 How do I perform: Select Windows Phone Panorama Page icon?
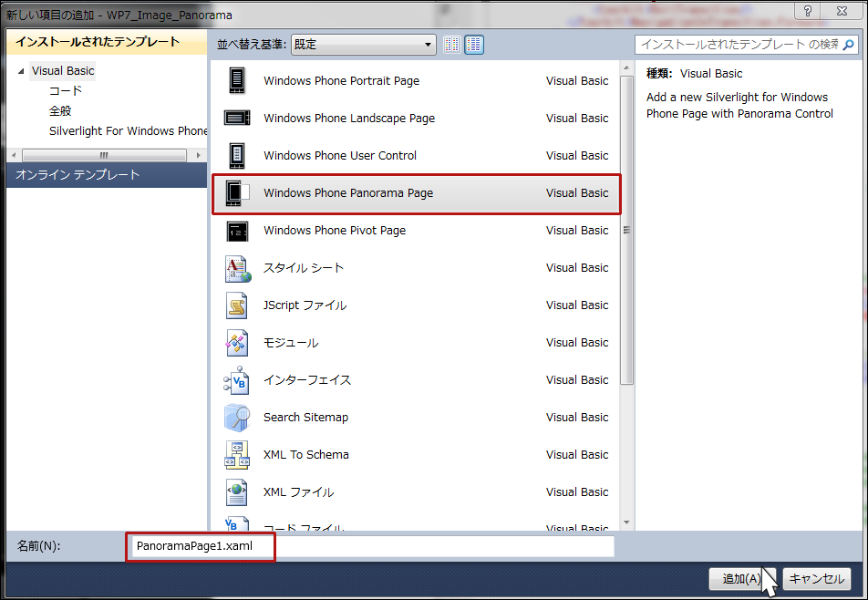pos(237,193)
